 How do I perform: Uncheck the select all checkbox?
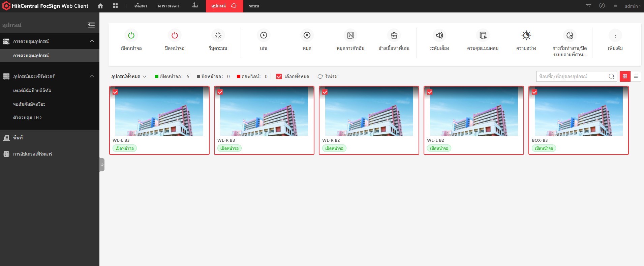(x=279, y=76)
